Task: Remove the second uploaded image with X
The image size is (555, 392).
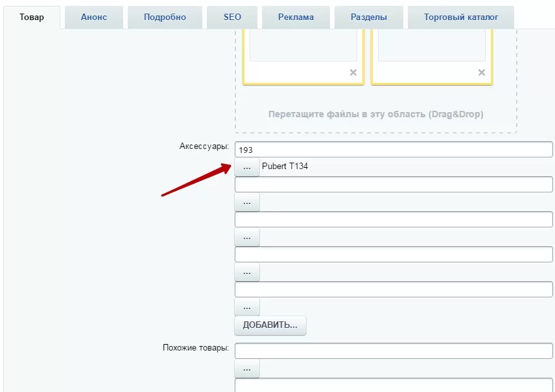Action: [x=482, y=73]
